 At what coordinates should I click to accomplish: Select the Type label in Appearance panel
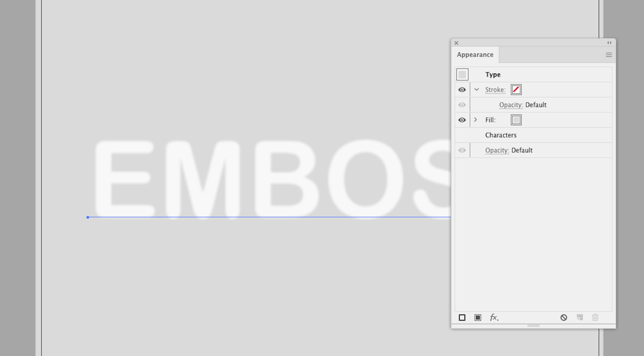point(492,74)
